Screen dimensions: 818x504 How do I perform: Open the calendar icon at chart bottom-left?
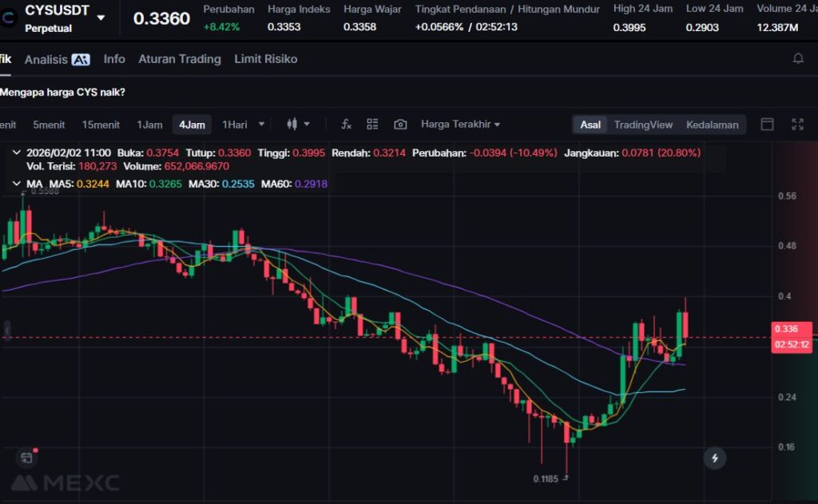pos(26,458)
